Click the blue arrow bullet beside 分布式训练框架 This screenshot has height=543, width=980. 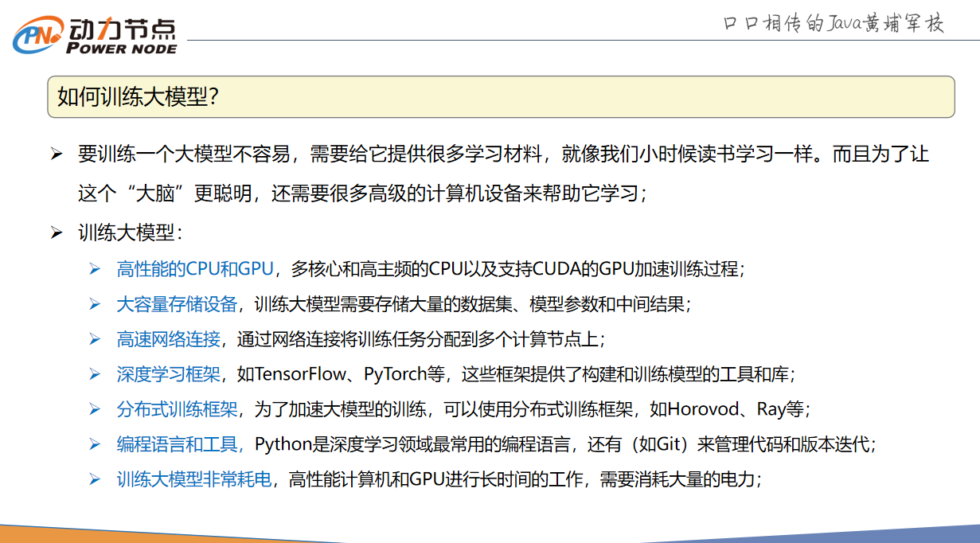95,409
